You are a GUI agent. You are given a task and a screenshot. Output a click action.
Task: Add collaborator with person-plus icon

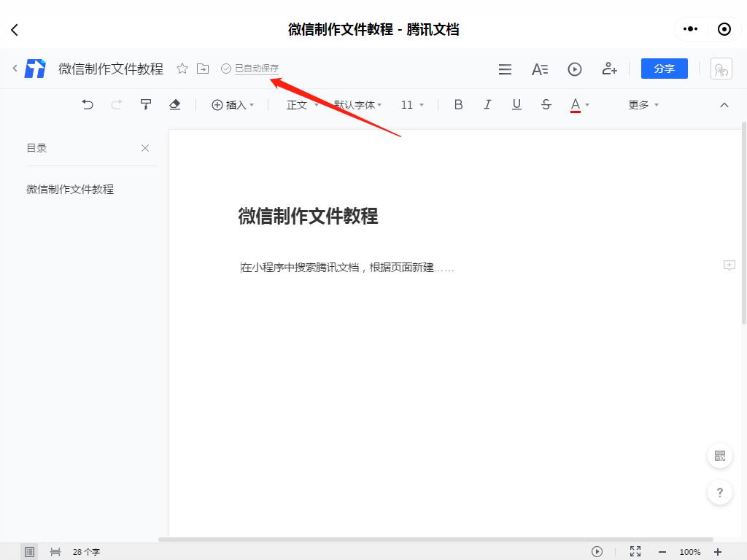pyautogui.click(x=609, y=69)
